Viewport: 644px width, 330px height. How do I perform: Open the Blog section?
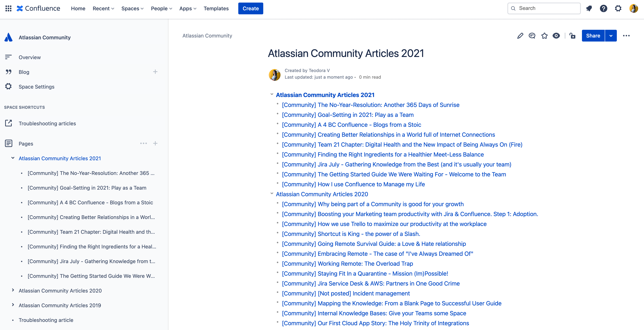(x=24, y=72)
